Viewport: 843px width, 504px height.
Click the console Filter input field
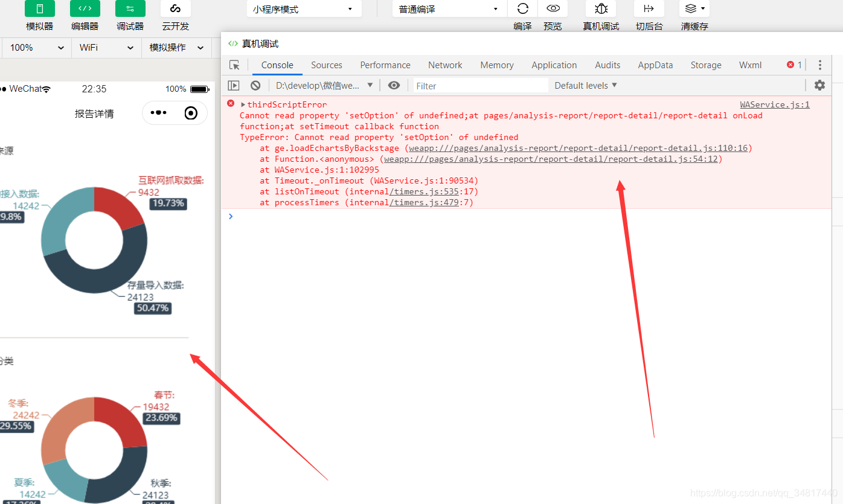pyautogui.click(x=481, y=86)
